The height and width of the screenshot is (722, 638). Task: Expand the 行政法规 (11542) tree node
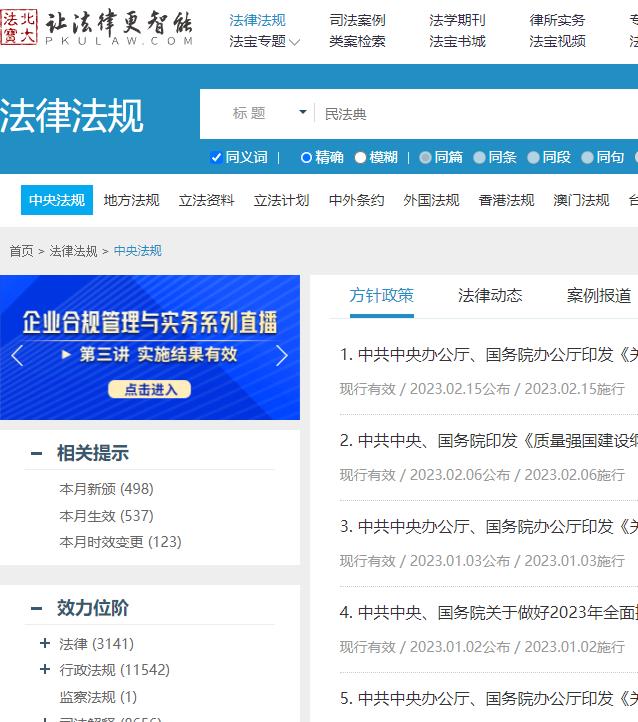[45, 670]
